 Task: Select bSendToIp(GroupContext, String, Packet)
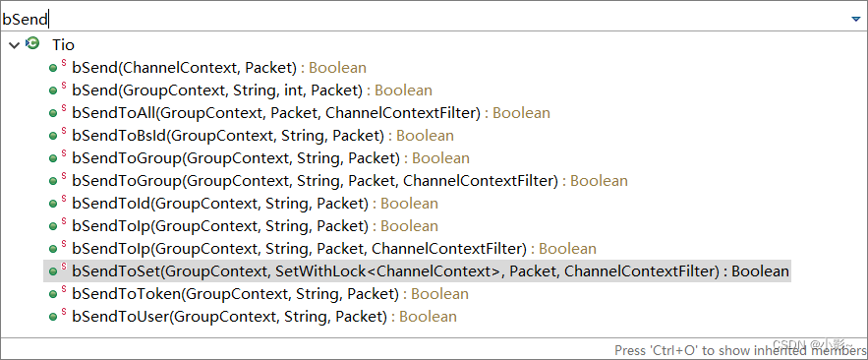coord(256,226)
